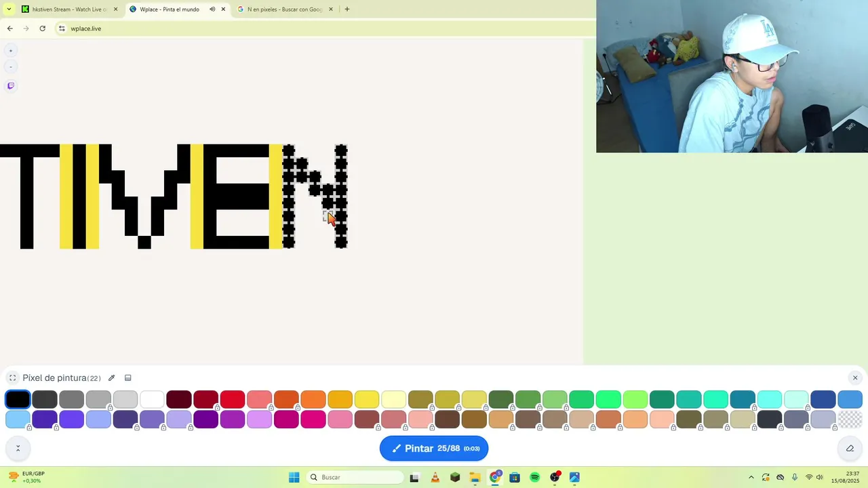Click the zoom in plus icon
The height and width of the screenshot is (488, 868).
pos(10,51)
